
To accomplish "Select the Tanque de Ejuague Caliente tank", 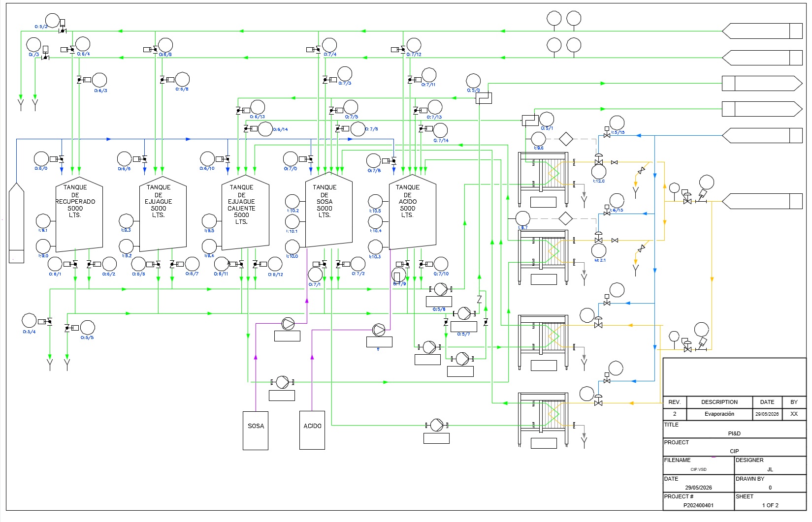I will [245, 213].
